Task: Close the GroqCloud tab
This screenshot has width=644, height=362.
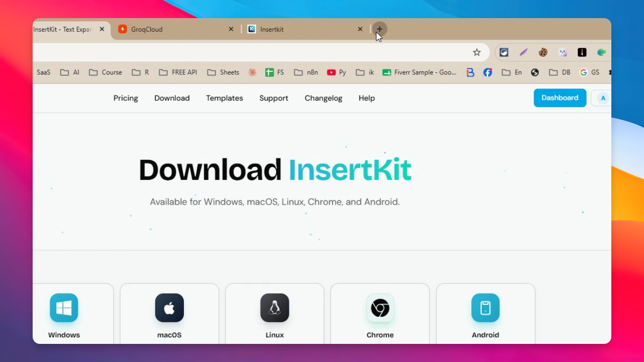Action: (x=231, y=29)
